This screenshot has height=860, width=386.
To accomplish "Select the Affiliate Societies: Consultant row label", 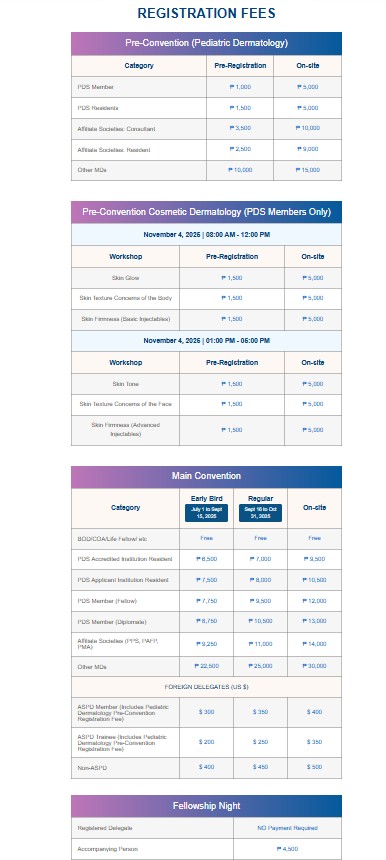I will 116,129.
